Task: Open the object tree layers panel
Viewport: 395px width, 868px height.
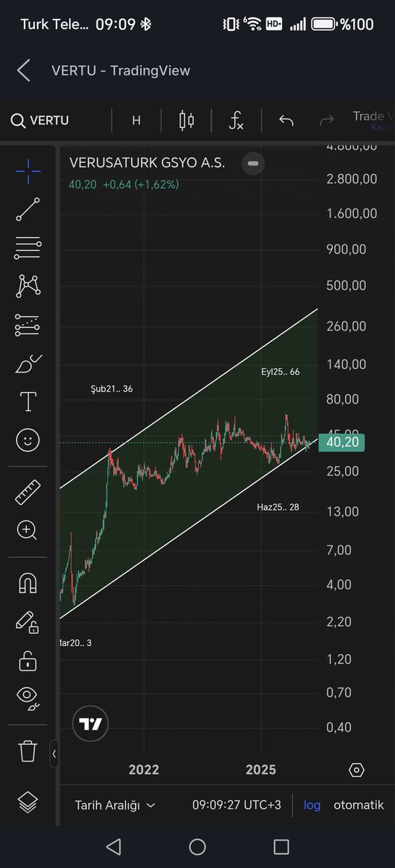Action: [x=28, y=803]
